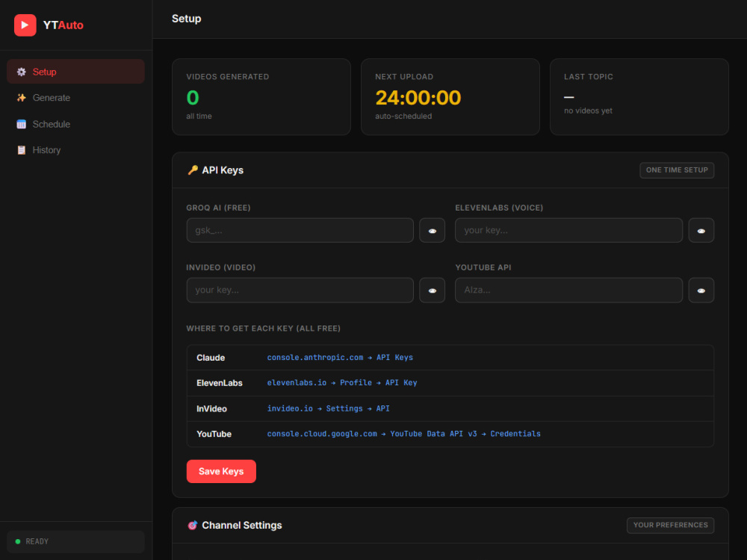Click the Claude row label
Viewport: 747px width, 560px height.
pyautogui.click(x=211, y=358)
